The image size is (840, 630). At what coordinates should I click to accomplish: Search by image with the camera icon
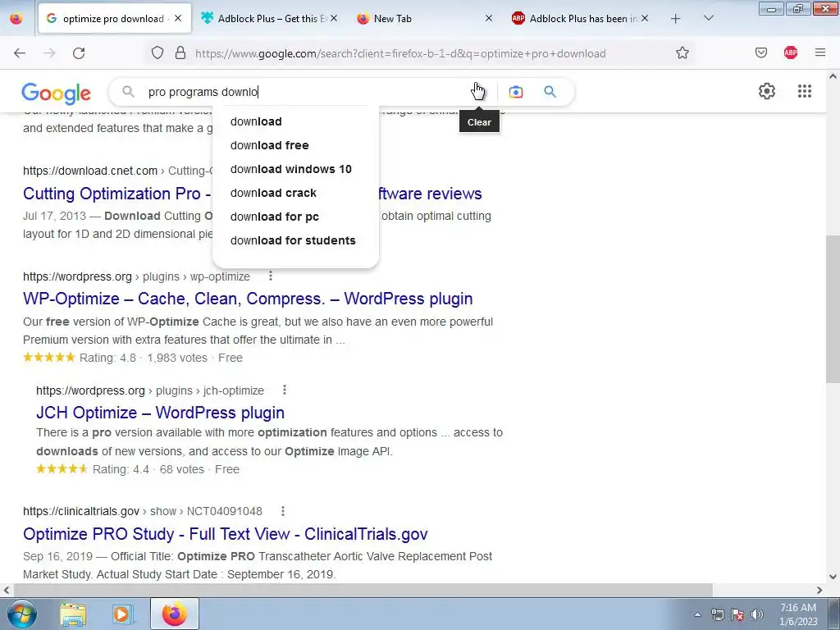tap(516, 92)
